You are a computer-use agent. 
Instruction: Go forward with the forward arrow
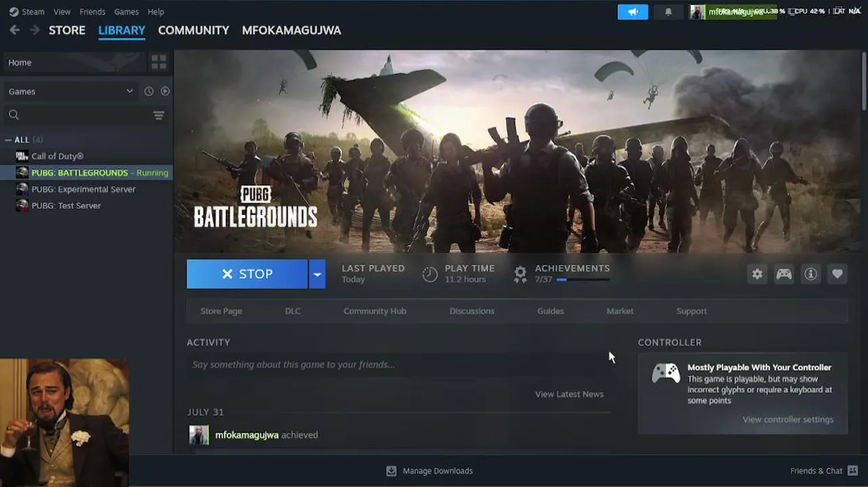[34, 30]
